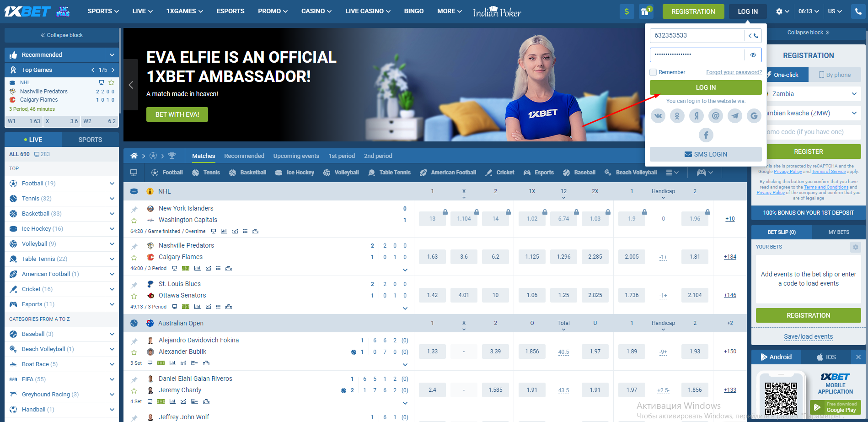Open the Upcoming events tab

tap(296, 156)
